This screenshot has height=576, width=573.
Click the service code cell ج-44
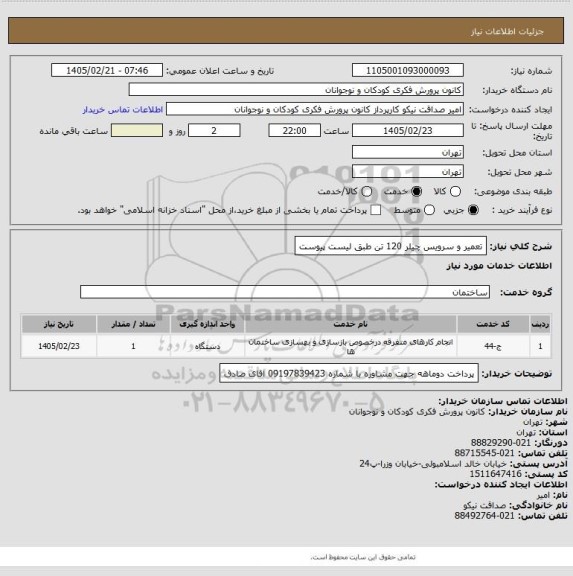point(493,346)
